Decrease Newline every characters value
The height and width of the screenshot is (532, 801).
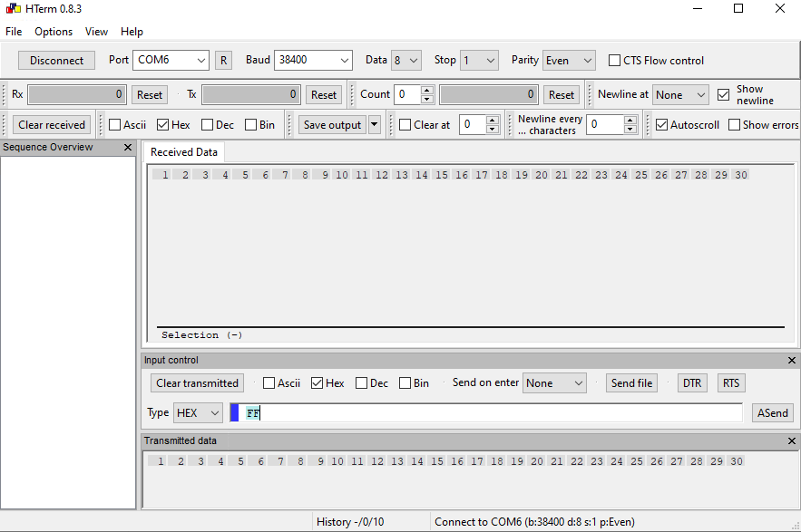pyautogui.click(x=630, y=130)
